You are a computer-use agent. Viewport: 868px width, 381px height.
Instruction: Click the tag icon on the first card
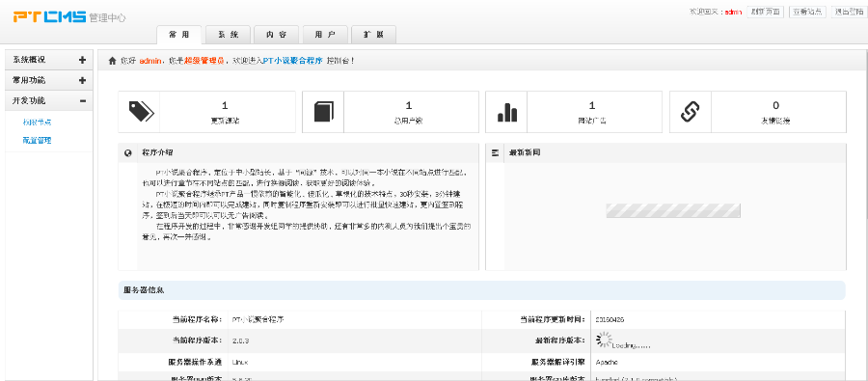click(x=141, y=112)
